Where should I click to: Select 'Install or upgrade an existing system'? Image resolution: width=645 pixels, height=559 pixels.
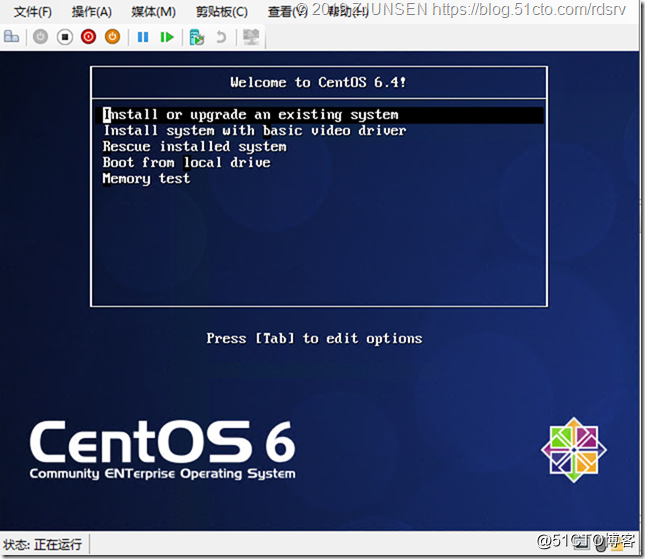click(319, 115)
